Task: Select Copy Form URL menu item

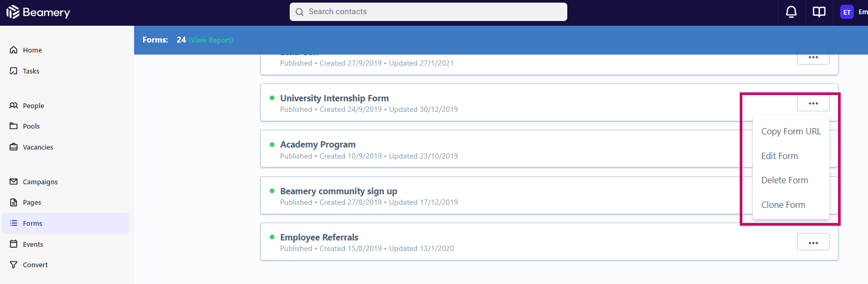Action: click(791, 131)
